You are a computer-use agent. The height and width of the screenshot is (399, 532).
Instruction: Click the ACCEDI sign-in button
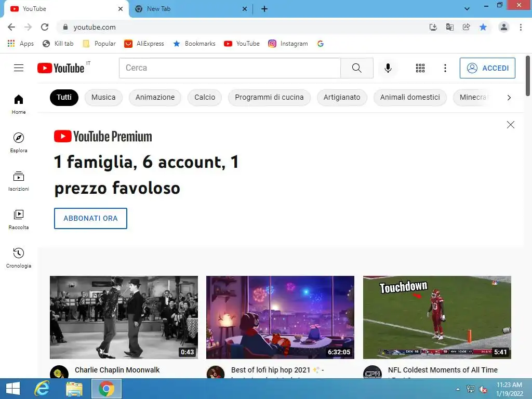tap(487, 68)
